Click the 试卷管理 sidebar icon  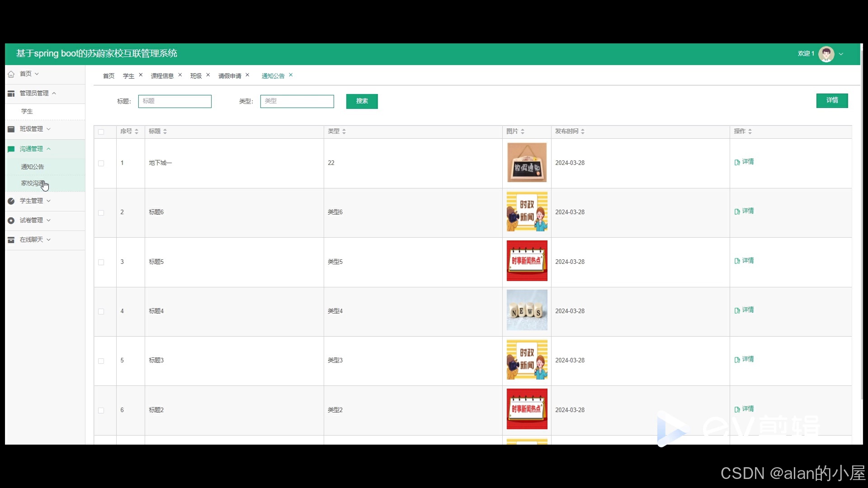11,221
